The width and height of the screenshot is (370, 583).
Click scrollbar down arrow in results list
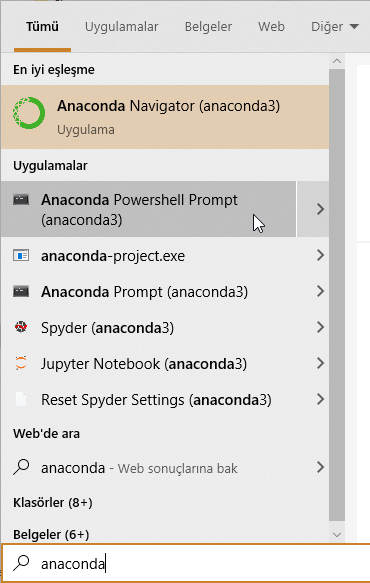pos(337,535)
